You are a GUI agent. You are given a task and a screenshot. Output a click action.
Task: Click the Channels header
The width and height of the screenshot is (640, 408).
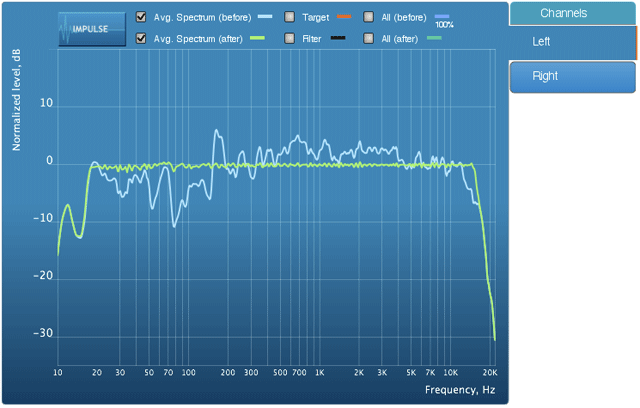tap(572, 13)
